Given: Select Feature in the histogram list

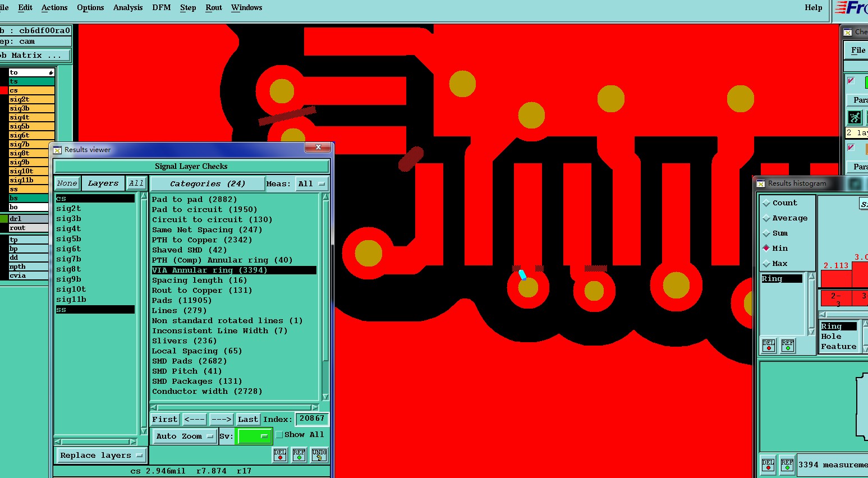Looking at the screenshot, I should [839, 347].
